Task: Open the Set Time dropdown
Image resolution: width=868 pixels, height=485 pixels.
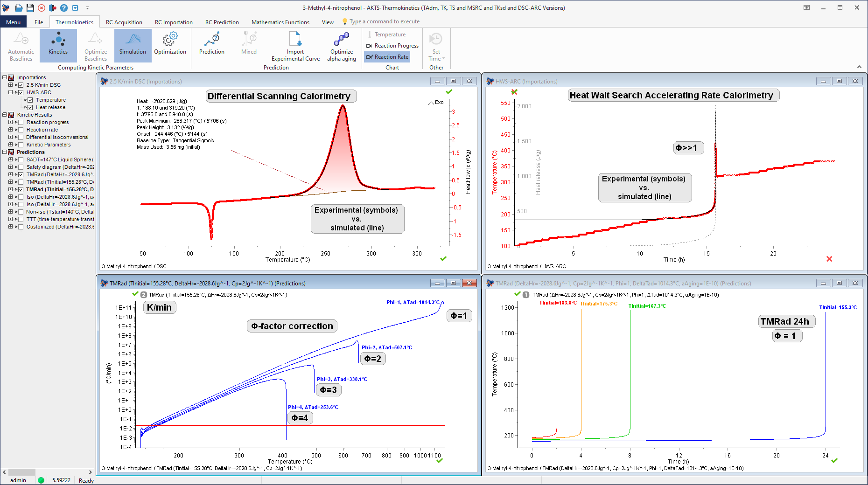Action: click(436, 55)
